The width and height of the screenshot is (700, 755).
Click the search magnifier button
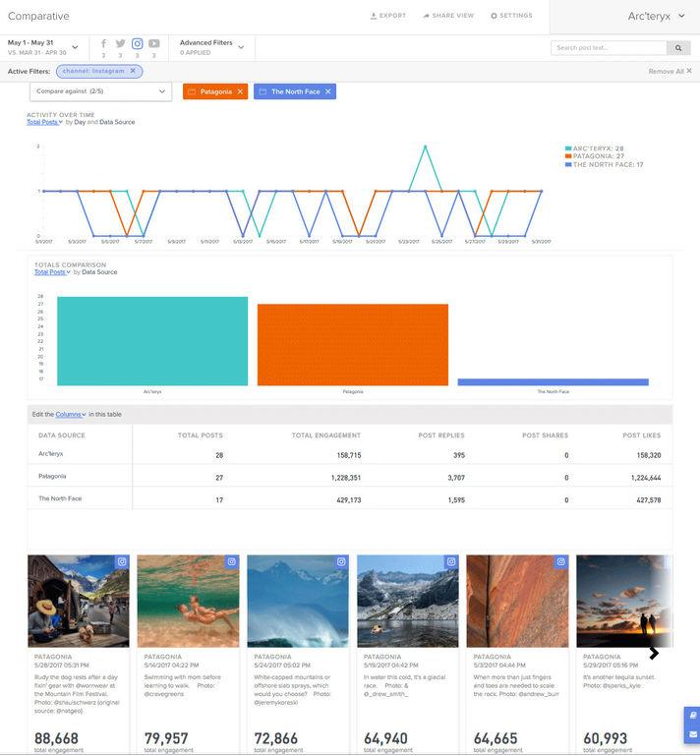click(678, 47)
